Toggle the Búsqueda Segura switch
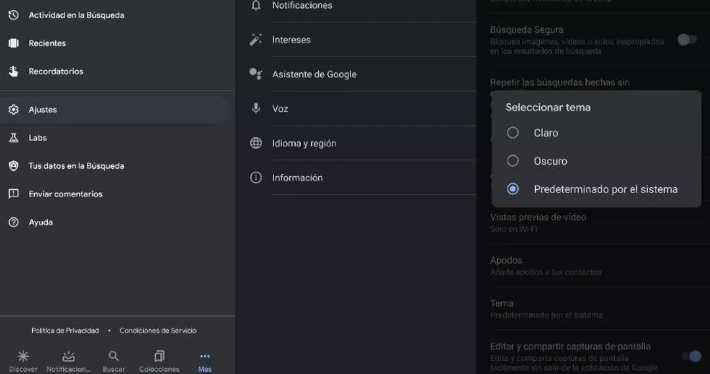This screenshot has width=710, height=374. pos(687,40)
